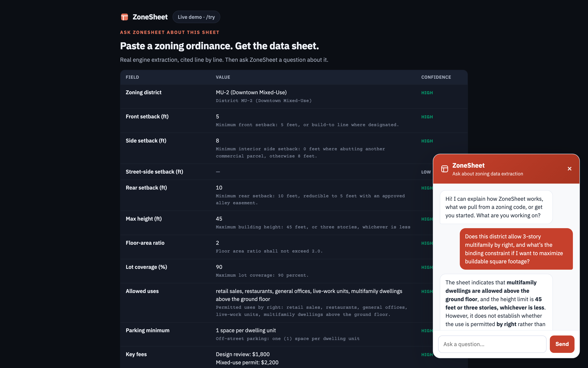Click the Off-street parking citation
Screen dimensions: 588x368
coord(288,339)
